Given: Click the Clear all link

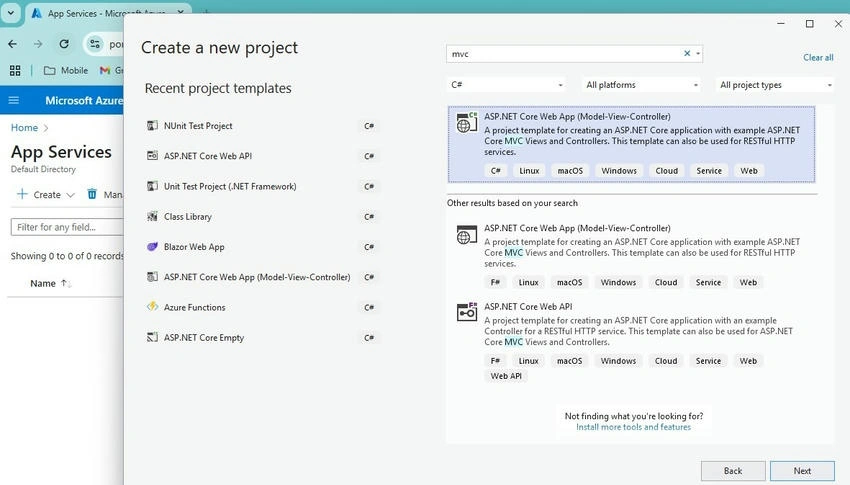Looking at the screenshot, I should tap(818, 57).
